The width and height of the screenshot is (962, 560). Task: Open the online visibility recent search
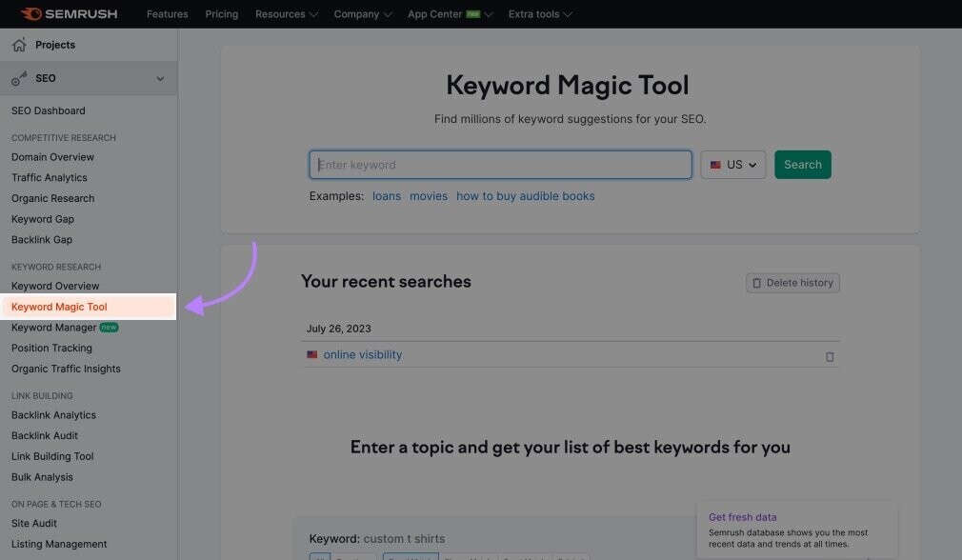point(362,354)
